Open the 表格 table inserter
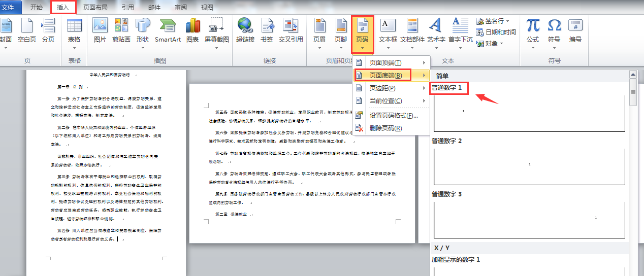The height and width of the screenshot is (276, 644). [74, 33]
